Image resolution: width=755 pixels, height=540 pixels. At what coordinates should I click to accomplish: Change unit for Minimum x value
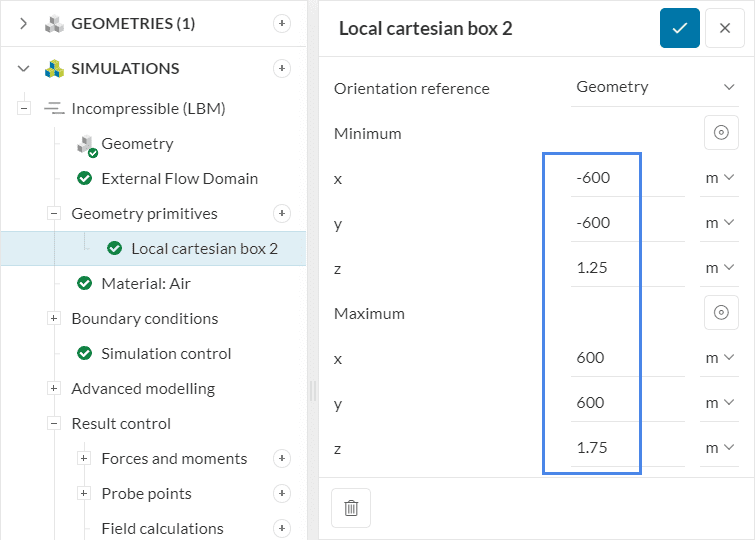719,178
